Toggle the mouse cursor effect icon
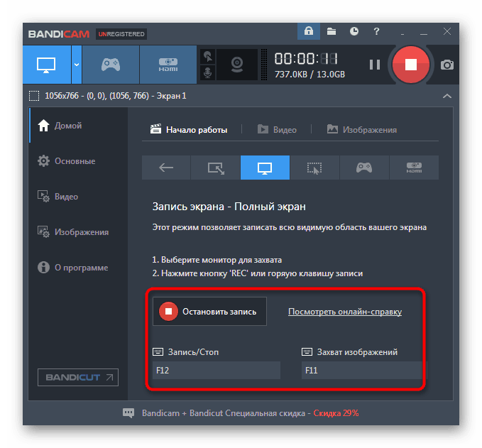Image resolution: width=482 pixels, height=448 pixels. [x=208, y=57]
